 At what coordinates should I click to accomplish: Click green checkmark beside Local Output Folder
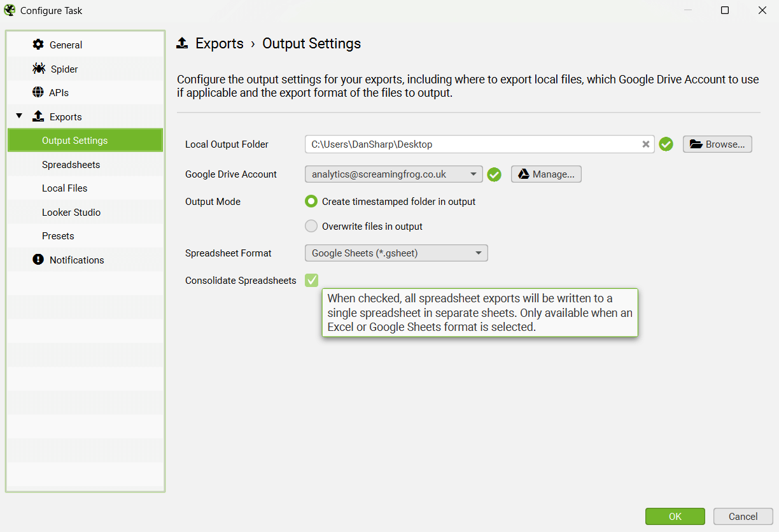pyautogui.click(x=666, y=144)
